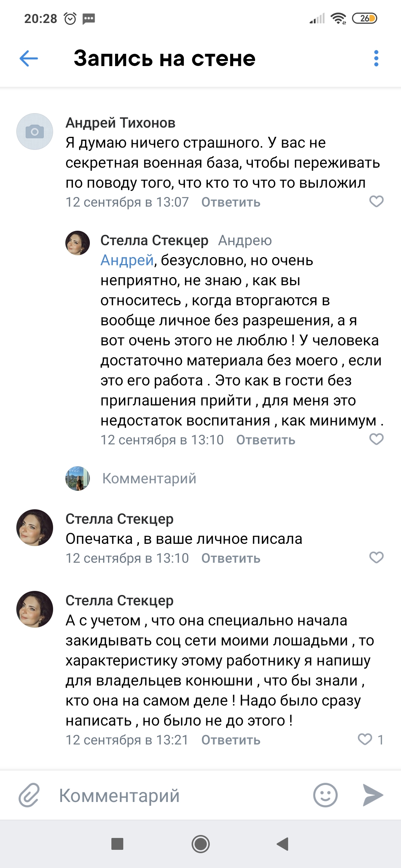The height and width of the screenshot is (868, 401).
Task: Open Стелла Стекцер's avatar on 13:21 comment
Action: (35, 609)
